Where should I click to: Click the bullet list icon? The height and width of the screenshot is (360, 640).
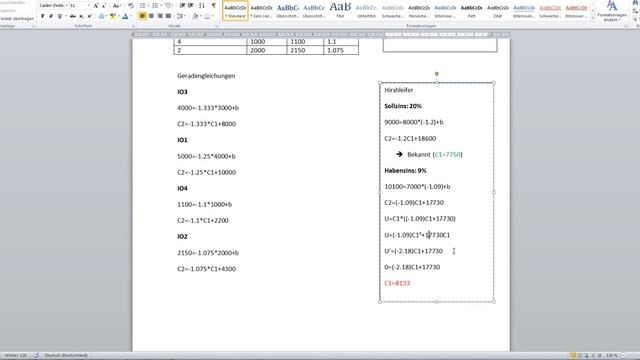point(142,5)
